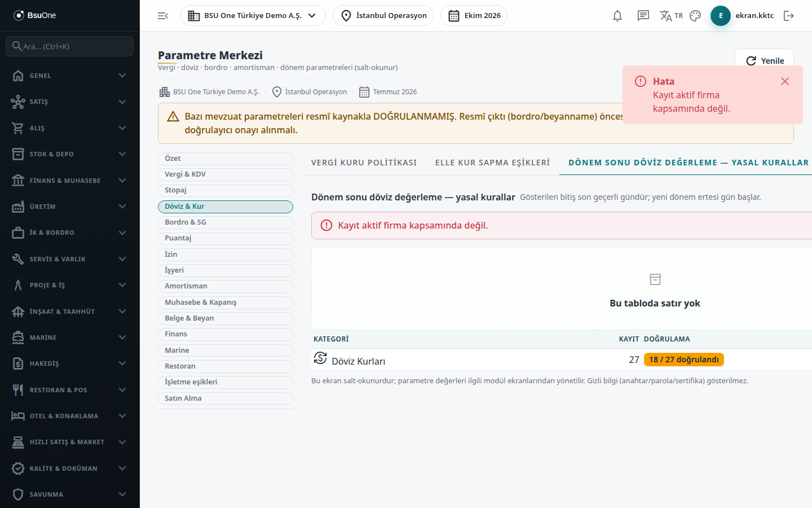Open the notifications bell
The height and width of the screenshot is (508, 812).
click(617, 16)
